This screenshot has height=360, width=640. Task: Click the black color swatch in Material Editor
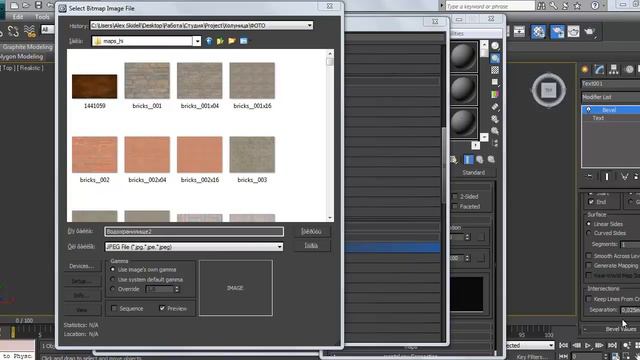(x=467, y=294)
